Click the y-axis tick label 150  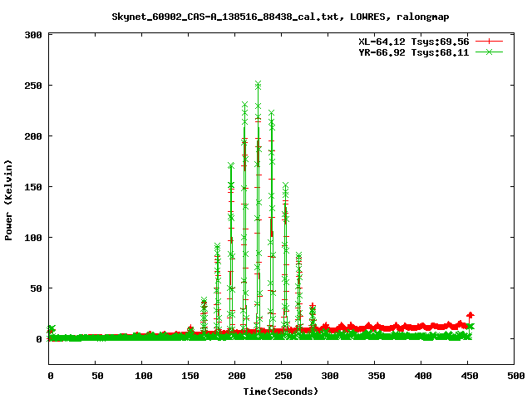click(x=33, y=187)
